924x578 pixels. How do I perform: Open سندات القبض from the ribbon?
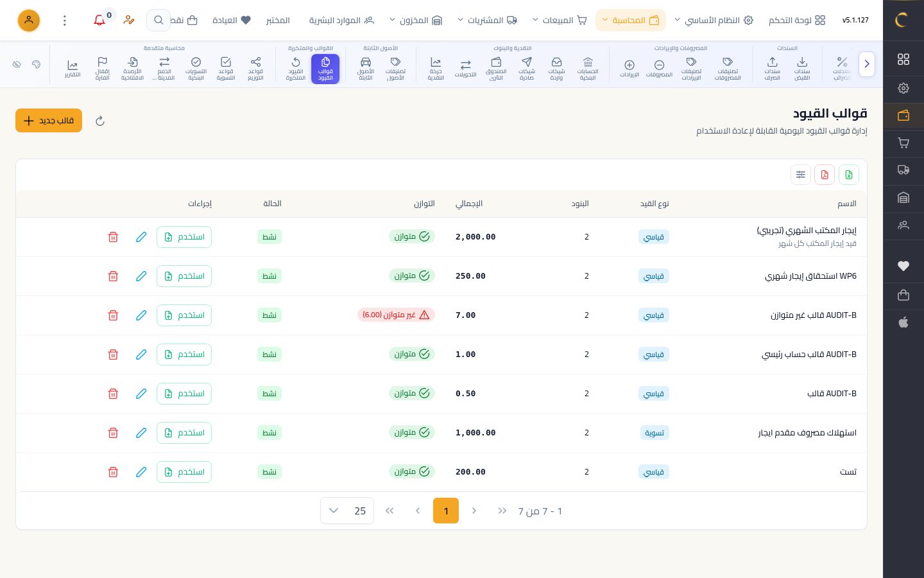(802, 69)
